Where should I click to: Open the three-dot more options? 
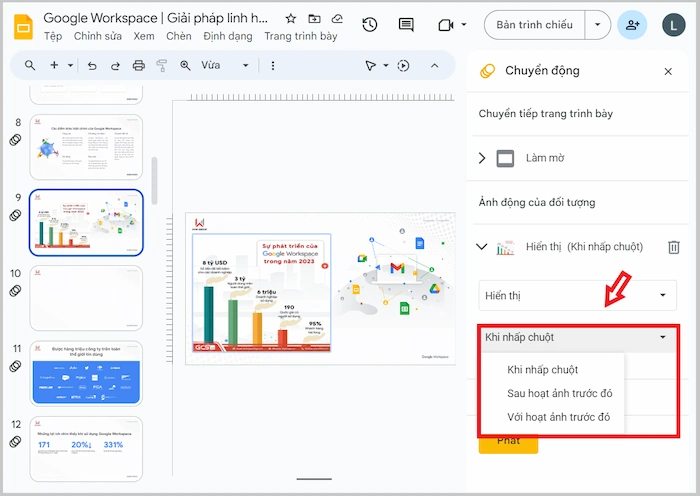273,66
